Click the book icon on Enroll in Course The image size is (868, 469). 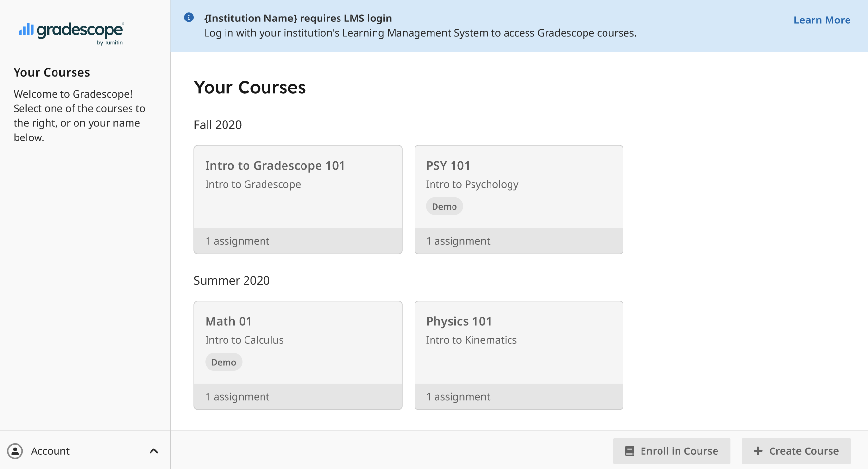click(x=630, y=451)
